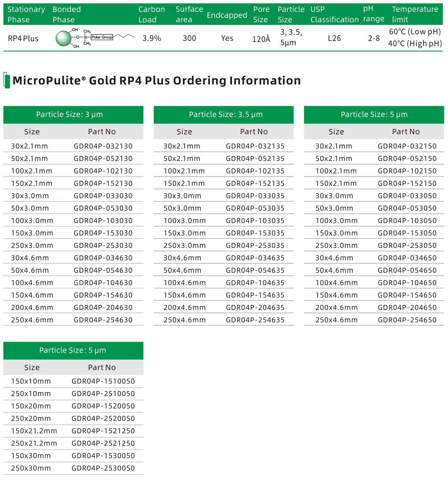
Task: Click the 'Particle Size: 3.5 µm' table header
Action: pos(224,114)
